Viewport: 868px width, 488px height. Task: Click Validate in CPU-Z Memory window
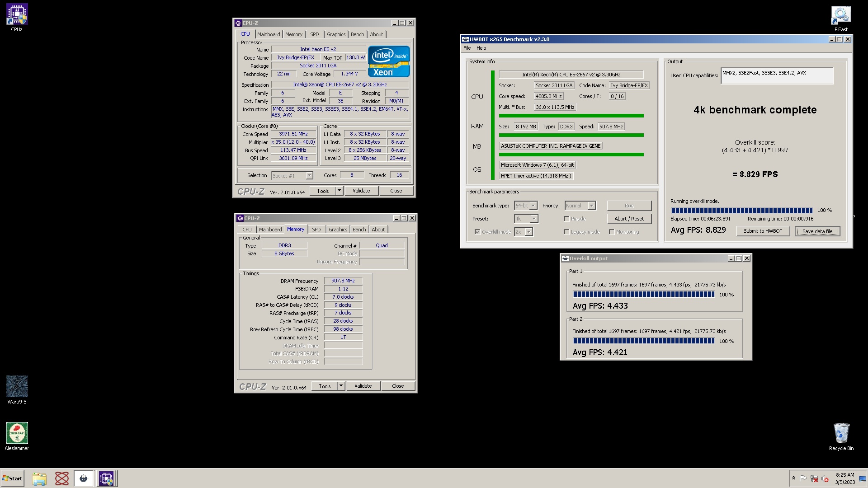pyautogui.click(x=363, y=386)
